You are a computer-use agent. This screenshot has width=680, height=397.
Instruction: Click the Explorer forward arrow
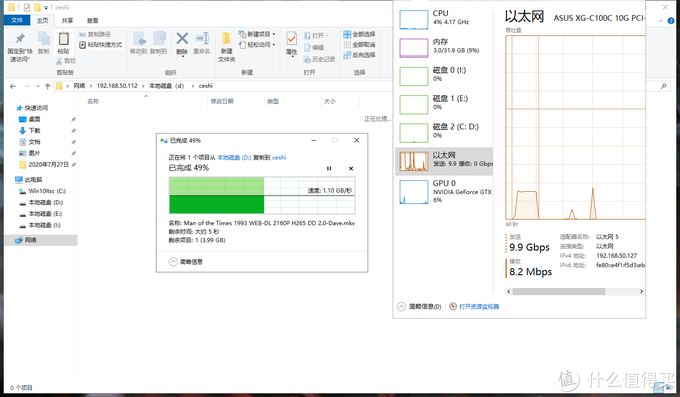pos(26,86)
